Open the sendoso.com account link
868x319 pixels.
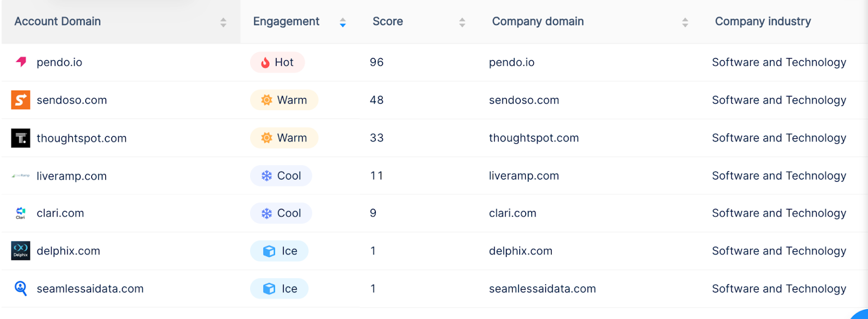click(x=72, y=100)
